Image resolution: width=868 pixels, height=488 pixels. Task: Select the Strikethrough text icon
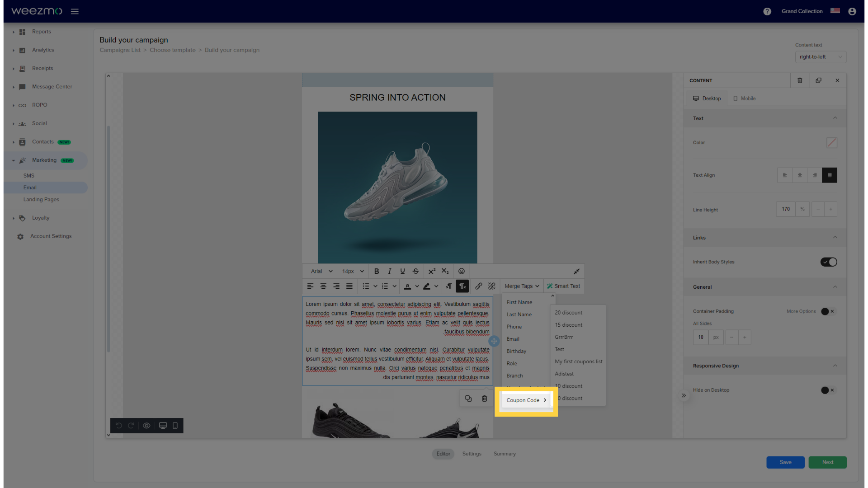coord(415,271)
